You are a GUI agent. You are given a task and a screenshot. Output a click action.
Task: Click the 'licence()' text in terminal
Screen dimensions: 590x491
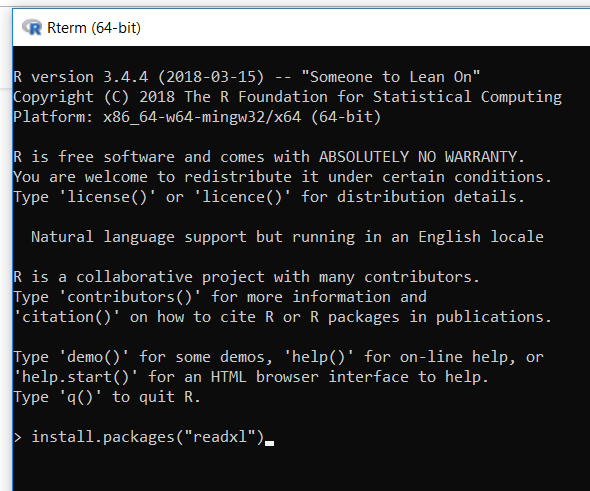coord(242,197)
